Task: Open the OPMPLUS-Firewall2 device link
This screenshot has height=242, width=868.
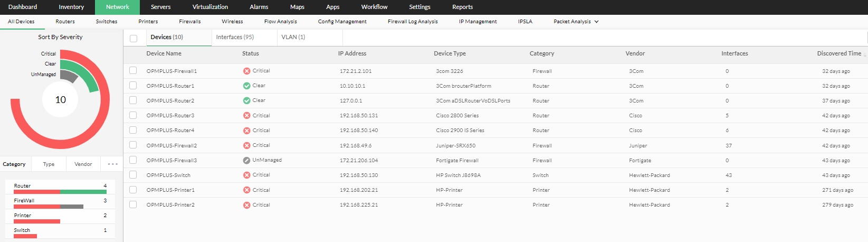Action: pyautogui.click(x=171, y=145)
